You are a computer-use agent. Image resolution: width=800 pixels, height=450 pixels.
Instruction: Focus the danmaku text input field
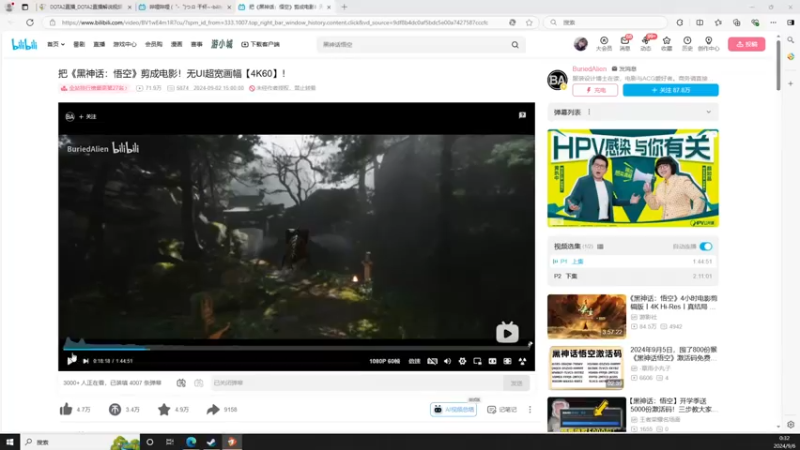(x=357, y=383)
